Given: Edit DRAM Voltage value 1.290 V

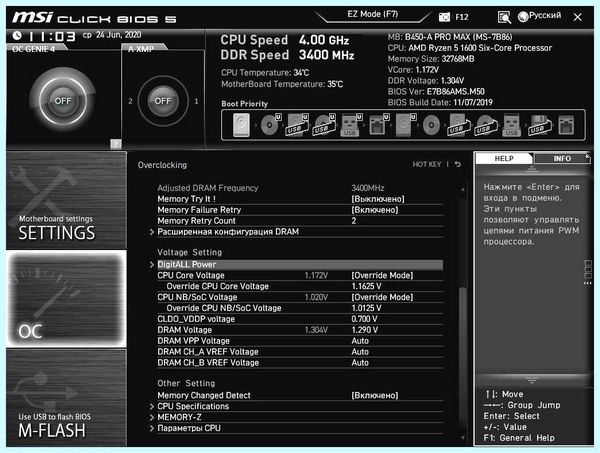Looking at the screenshot, I should (x=365, y=330).
